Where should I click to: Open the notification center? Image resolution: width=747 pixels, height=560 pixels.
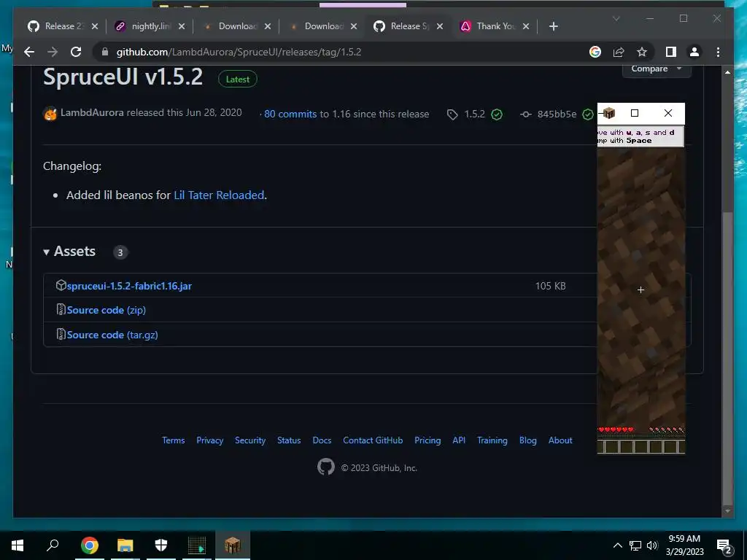[x=724, y=546]
